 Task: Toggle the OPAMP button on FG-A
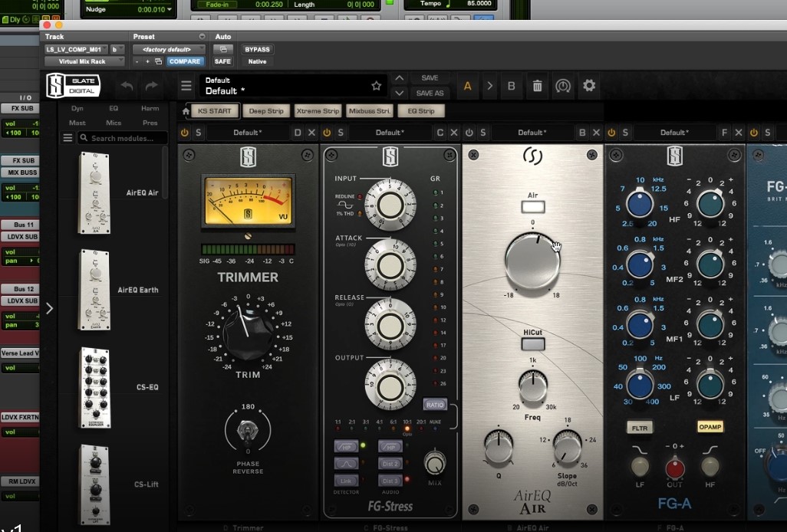click(x=710, y=427)
